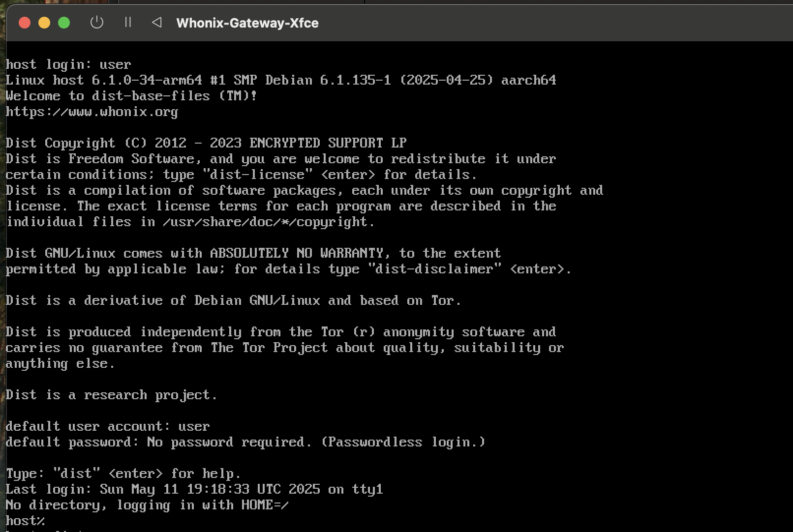Click the /usr/share/doc/*/copyright path
793x532 pixels.
[x=265, y=222]
